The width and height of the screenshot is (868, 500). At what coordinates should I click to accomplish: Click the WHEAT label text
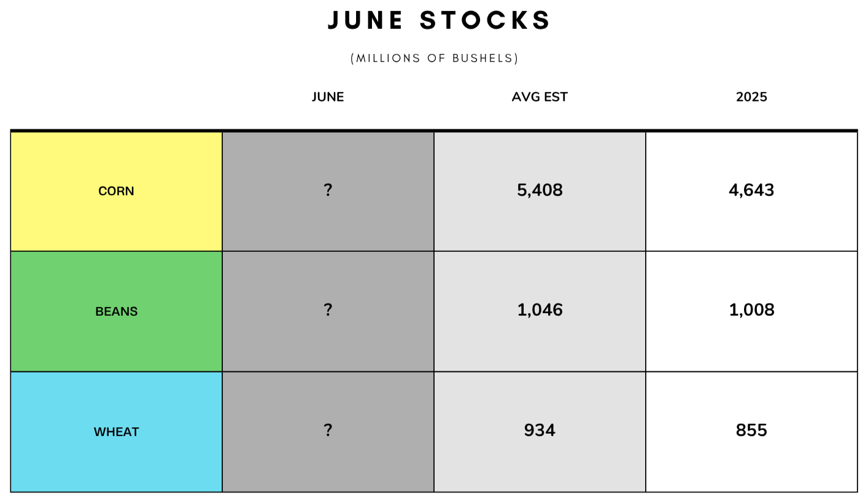pos(116,432)
